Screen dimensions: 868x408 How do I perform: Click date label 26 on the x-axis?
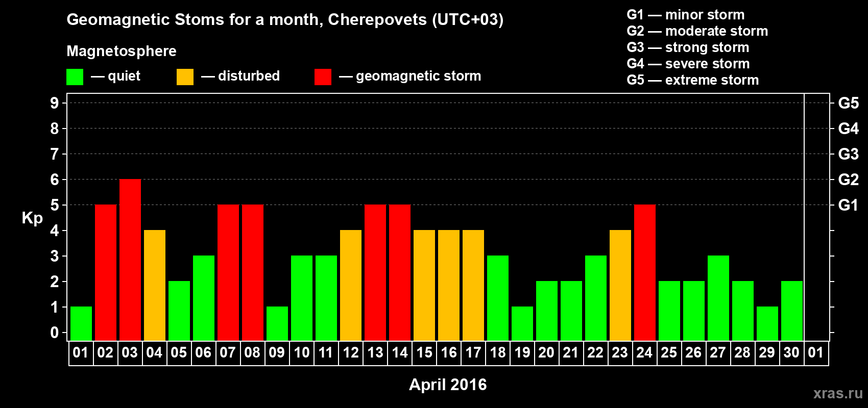pyautogui.click(x=693, y=353)
